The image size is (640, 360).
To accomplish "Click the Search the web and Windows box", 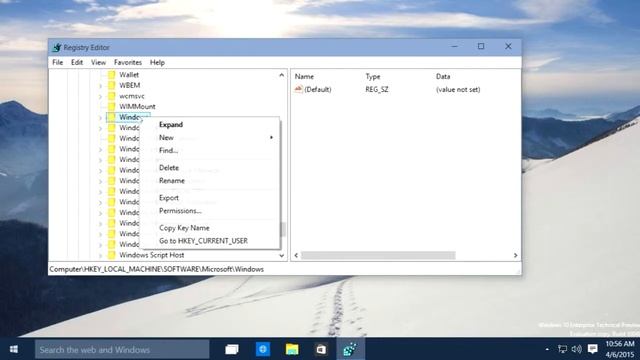I will tap(122, 350).
